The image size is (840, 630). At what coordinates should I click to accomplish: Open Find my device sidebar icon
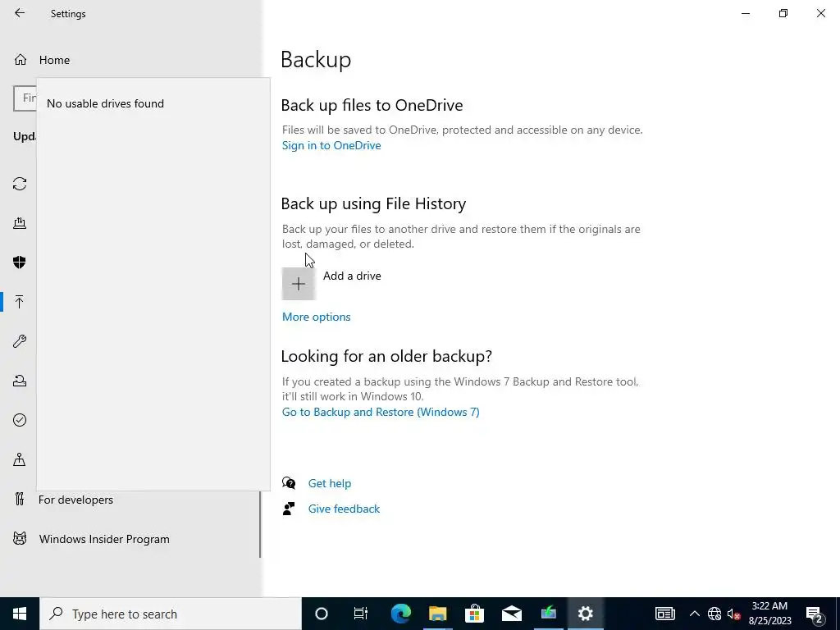click(x=20, y=459)
